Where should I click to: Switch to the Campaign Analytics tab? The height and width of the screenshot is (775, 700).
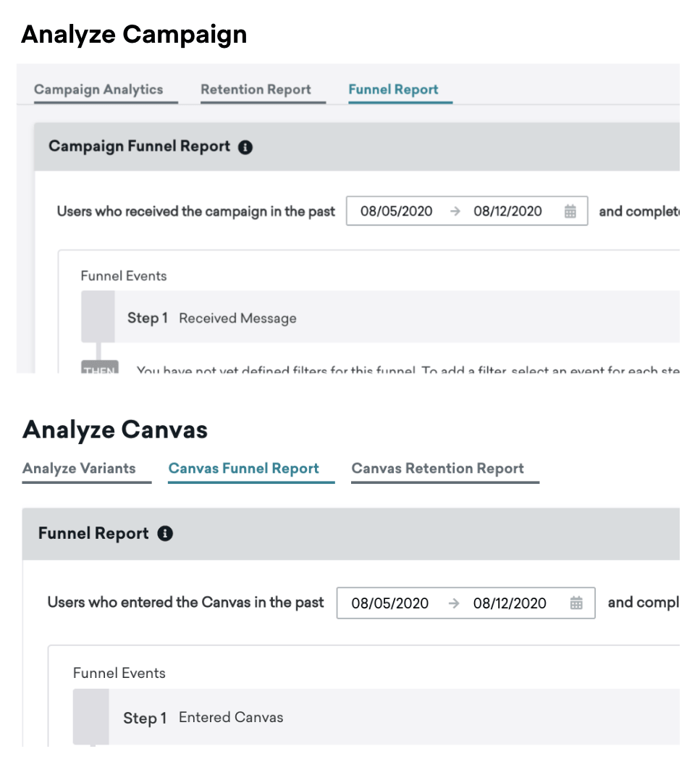[x=98, y=90]
